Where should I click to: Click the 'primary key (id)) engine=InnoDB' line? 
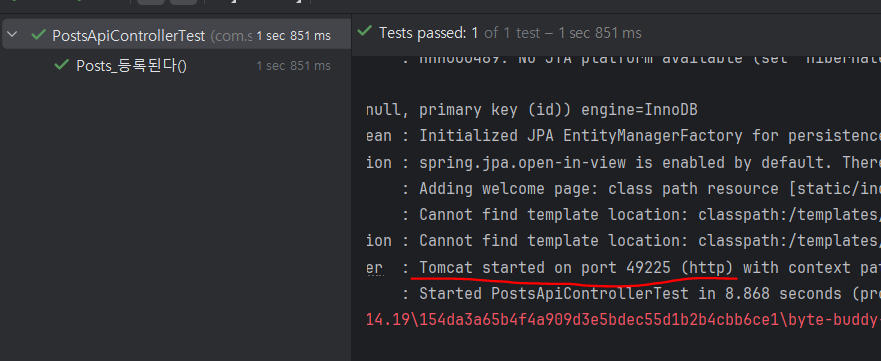click(532, 110)
